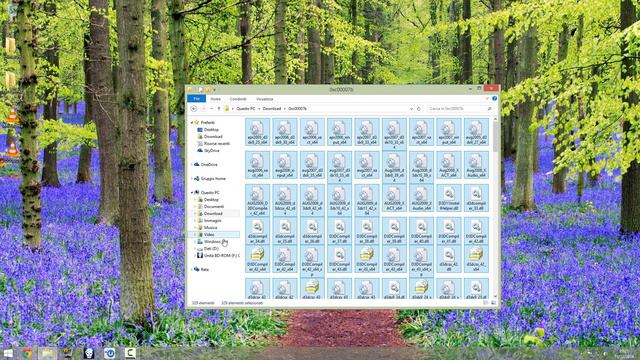Select the apr2007_xinput_x64 file
This screenshot has width=640, height=360.
(x=449, y=132)
